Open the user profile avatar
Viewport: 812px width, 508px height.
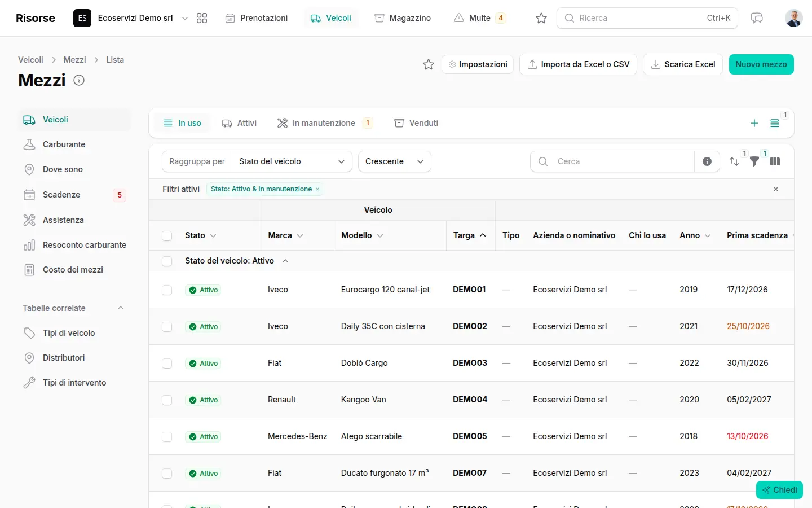[794, 18]
